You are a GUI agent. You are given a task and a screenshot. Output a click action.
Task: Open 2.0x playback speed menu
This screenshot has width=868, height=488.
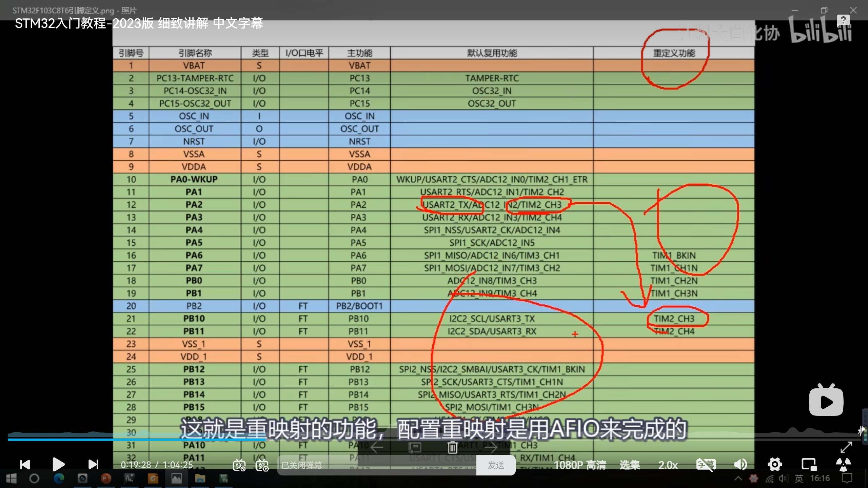668,465
